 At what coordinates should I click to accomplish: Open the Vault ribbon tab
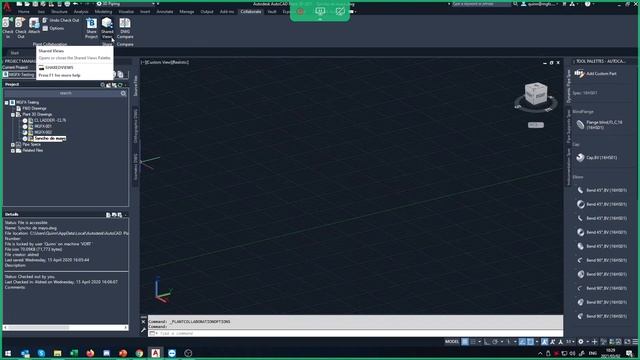coord(272,12)
